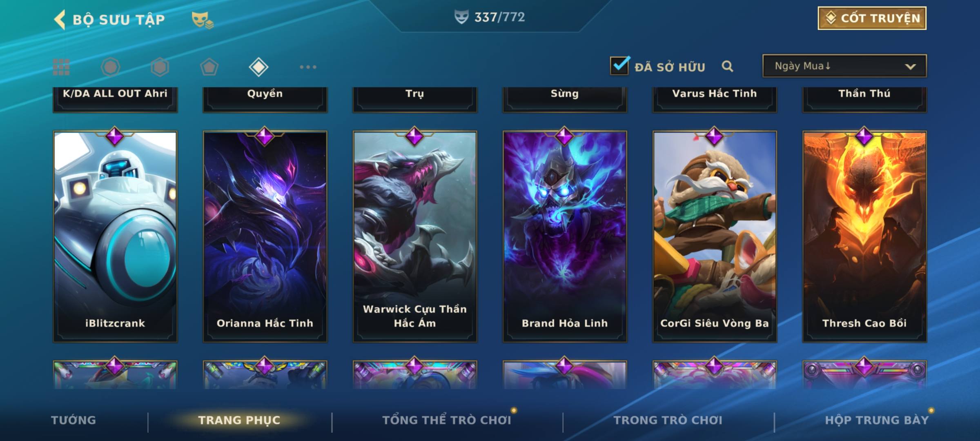Click the search magnifier icon
The width and height of the screenshot is (980, 441).
[727, 66]
